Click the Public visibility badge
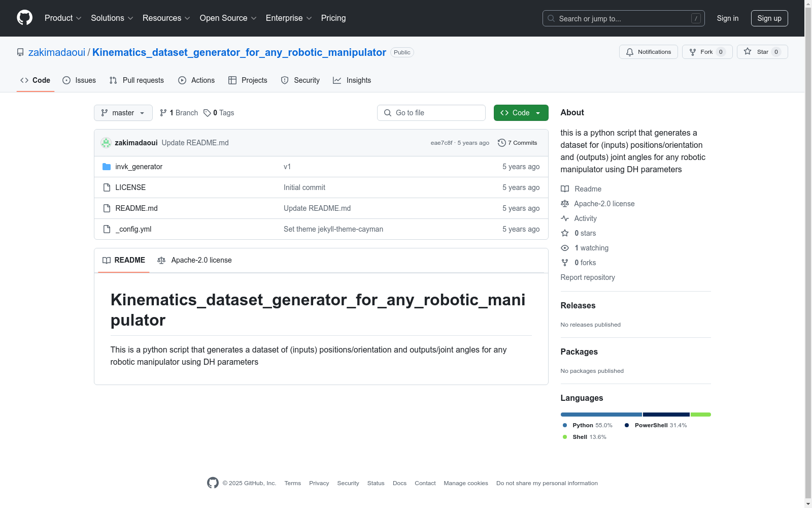 (x=402, y=52)
